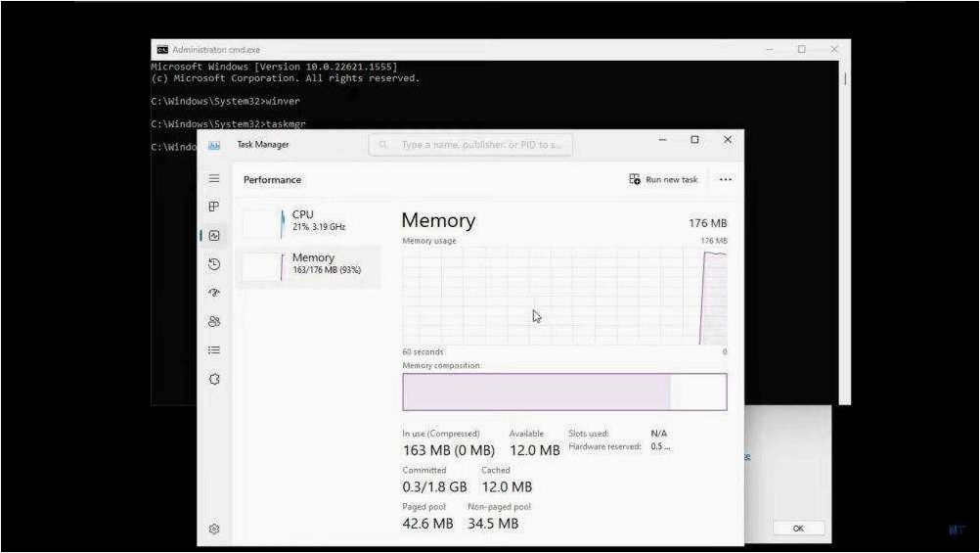The height and width of the screenshot is (553, 980).
Task: Click the CPU mini graph thumbnail
Action: coord(263,223)
